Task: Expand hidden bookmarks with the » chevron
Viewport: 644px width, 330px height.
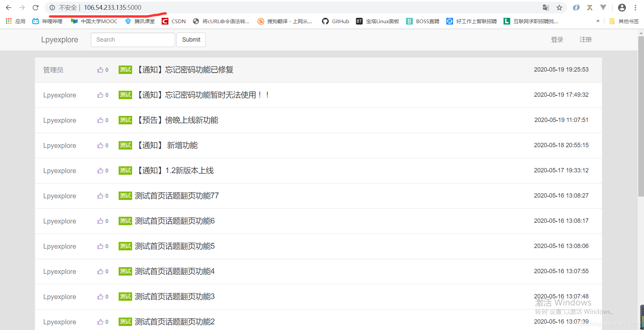Action: click(598, 21)
